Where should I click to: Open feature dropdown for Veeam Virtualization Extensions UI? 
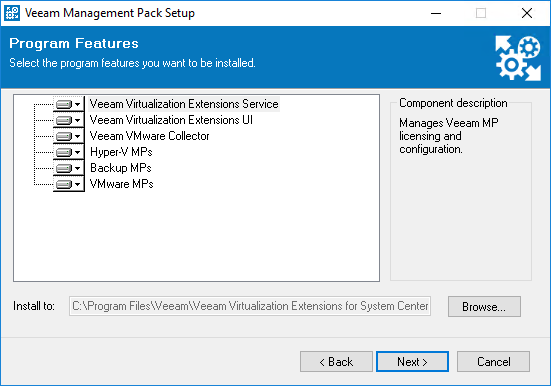(x=69, y=120)
